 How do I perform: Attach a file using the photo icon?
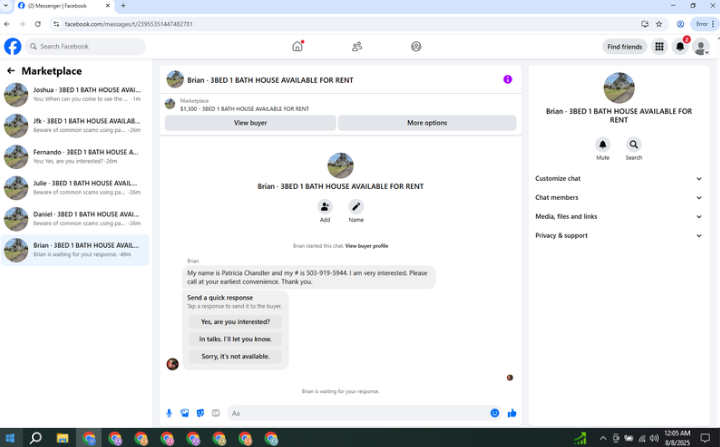pyautogui.click(x=185, y=413)
